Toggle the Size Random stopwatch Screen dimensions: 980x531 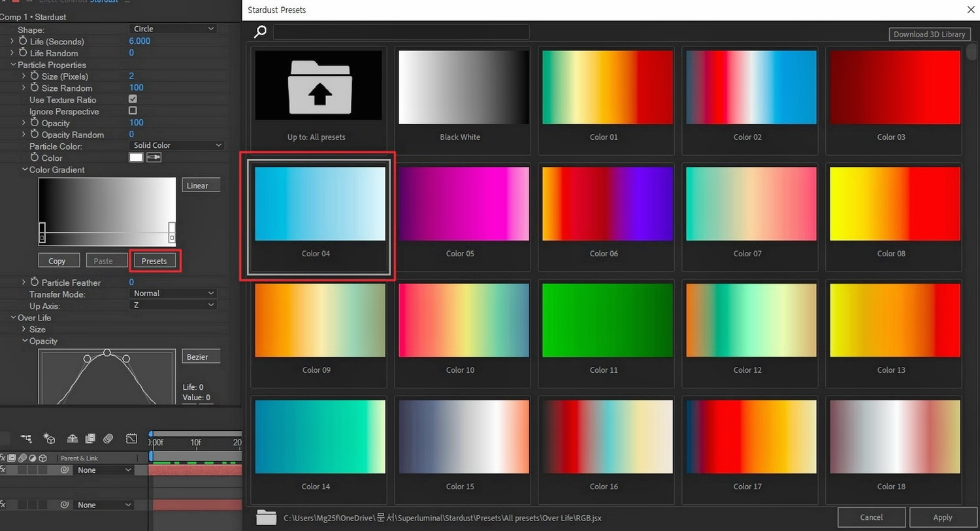tap(35, 88)
